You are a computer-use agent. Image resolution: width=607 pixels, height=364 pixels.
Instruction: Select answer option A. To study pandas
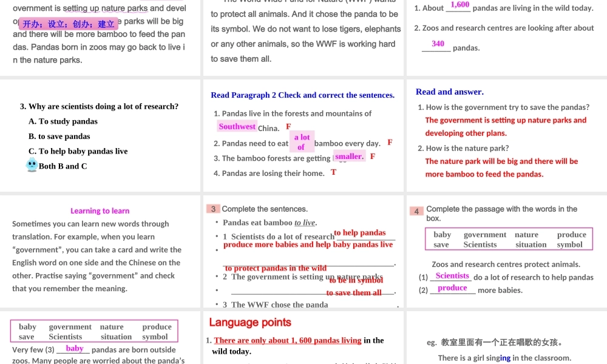63,121
